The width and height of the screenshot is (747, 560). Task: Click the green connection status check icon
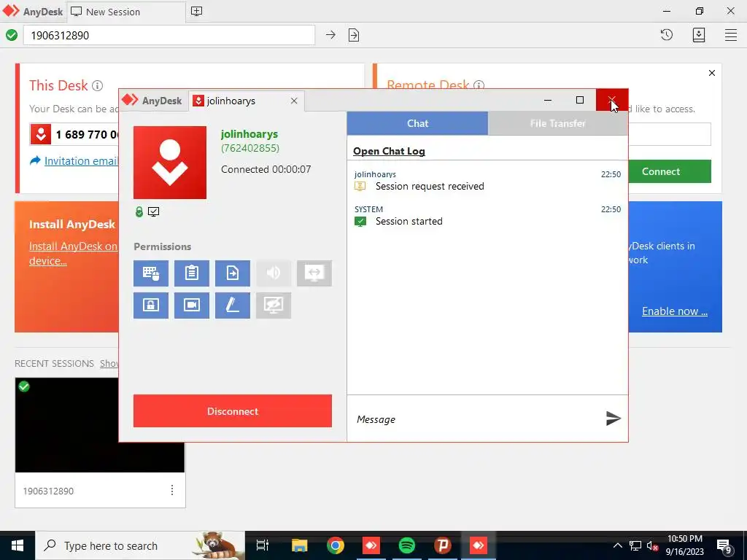[x=12, y=35]
